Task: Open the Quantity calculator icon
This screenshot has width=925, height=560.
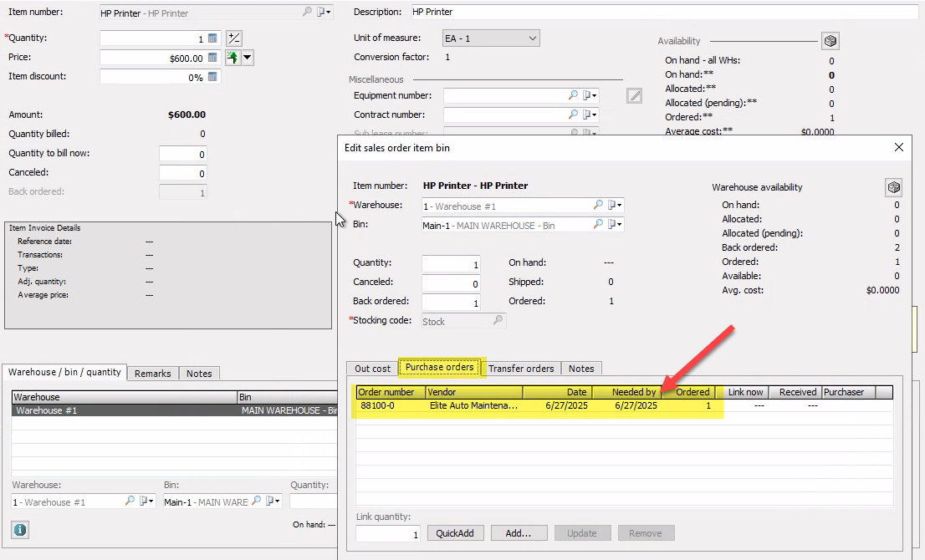Action: [212, 38]
